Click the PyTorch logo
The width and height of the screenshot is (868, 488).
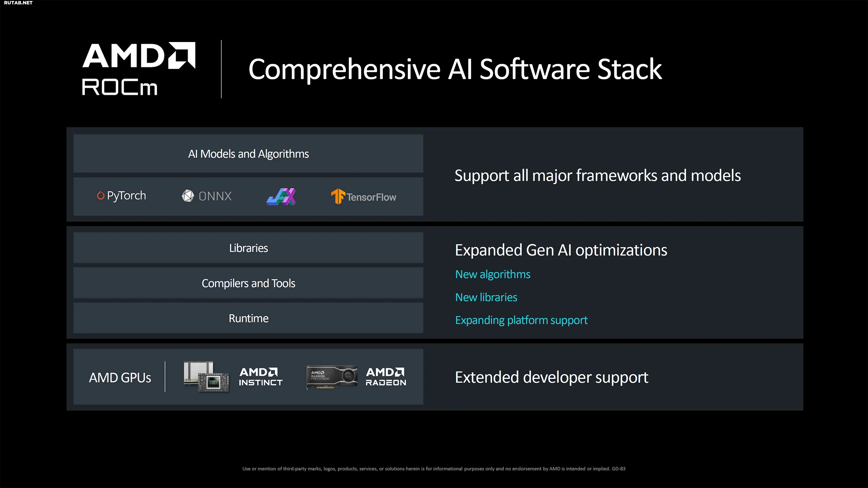(x=121, y=196)
